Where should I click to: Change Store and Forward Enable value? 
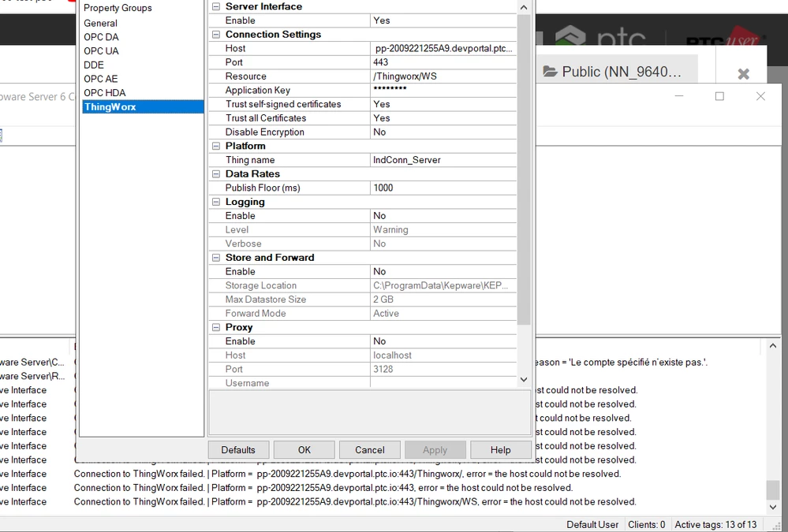click(x=443, y=272)
